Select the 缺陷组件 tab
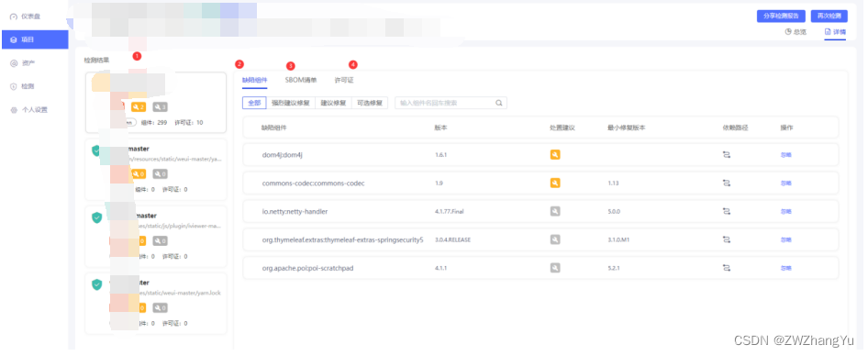The image size is (868, 356). click(x=255, y=80)
